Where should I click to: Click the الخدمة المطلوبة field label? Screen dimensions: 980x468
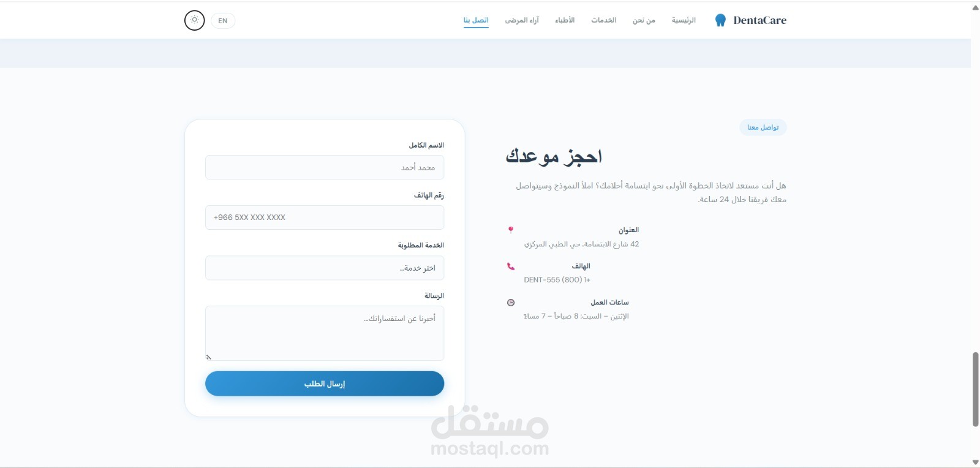coord(421,245)
